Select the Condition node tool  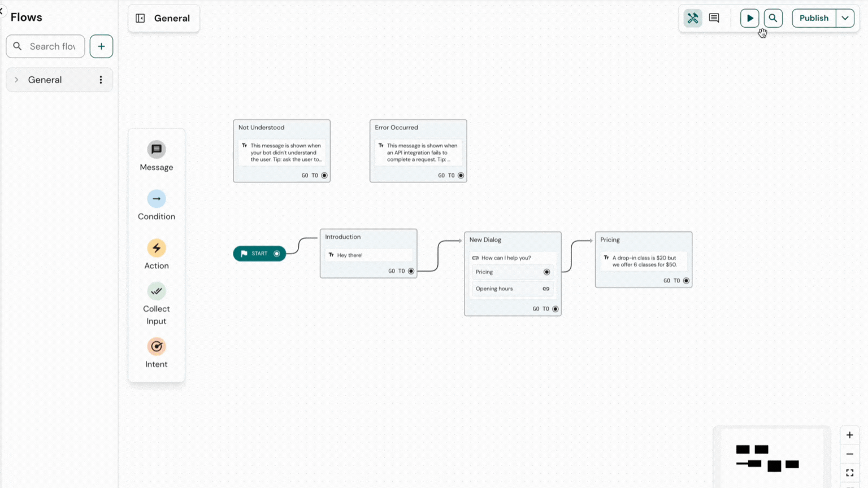(156, 205)
